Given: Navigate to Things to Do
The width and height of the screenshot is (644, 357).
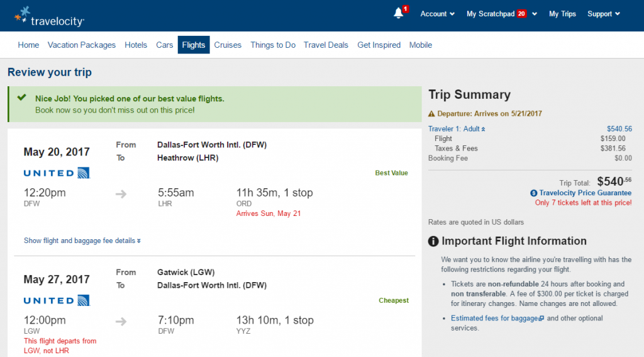Looking at the screenshot, I should (273, 45).
